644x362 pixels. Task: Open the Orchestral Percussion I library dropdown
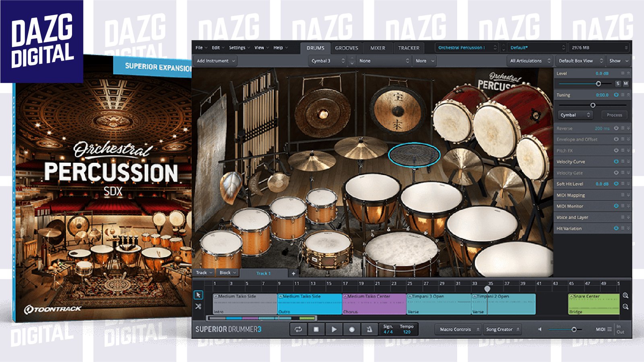(467, 47)
